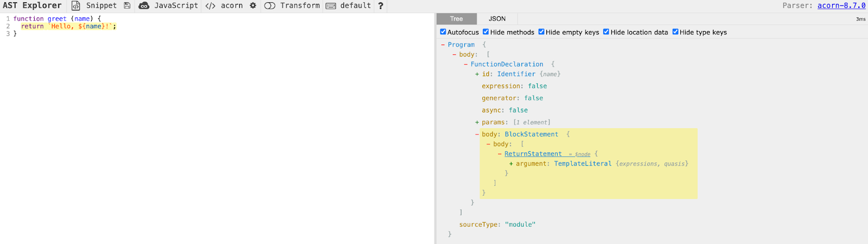Disable Hide methods checkbox
868x244 pixels.
pyautogui.click(x=486, y=32)
